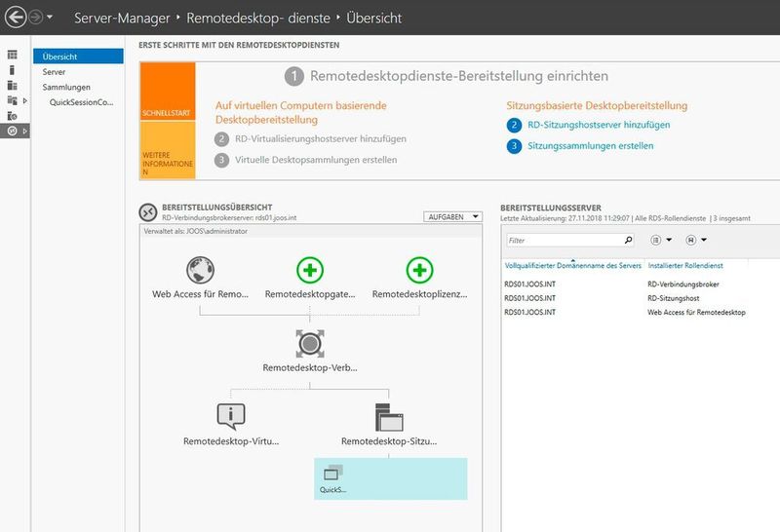Select the QuickS... session collection tile

[x=391, y=478]
